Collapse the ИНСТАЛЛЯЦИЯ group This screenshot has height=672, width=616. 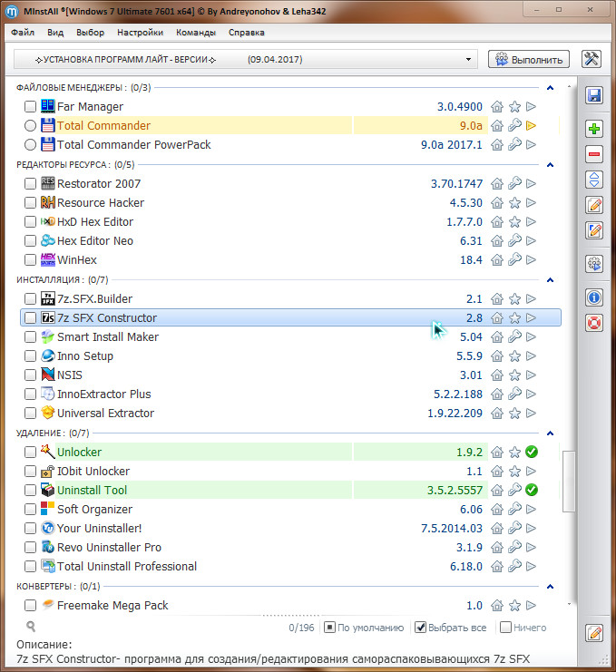pyautogui.click(x=551, y=280)
